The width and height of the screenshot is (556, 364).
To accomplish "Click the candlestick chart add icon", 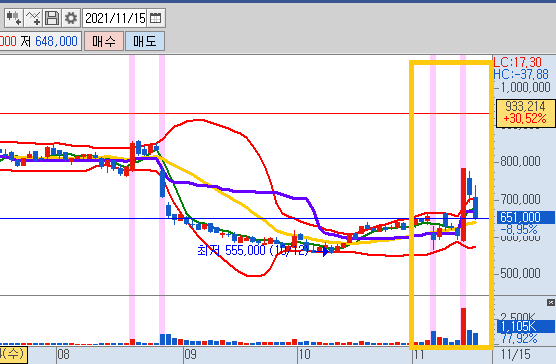I will click(x=14, y=18).
